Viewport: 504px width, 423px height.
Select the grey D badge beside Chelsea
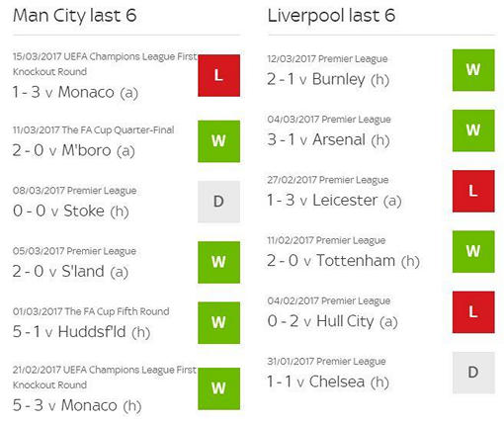[x=473, y=373]
